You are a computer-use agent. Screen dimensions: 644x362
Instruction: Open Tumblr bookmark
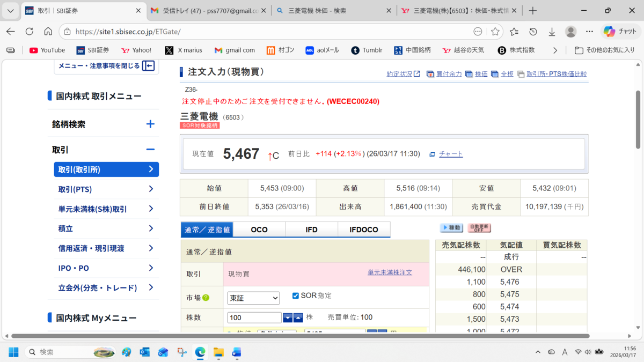coord(367,50)
